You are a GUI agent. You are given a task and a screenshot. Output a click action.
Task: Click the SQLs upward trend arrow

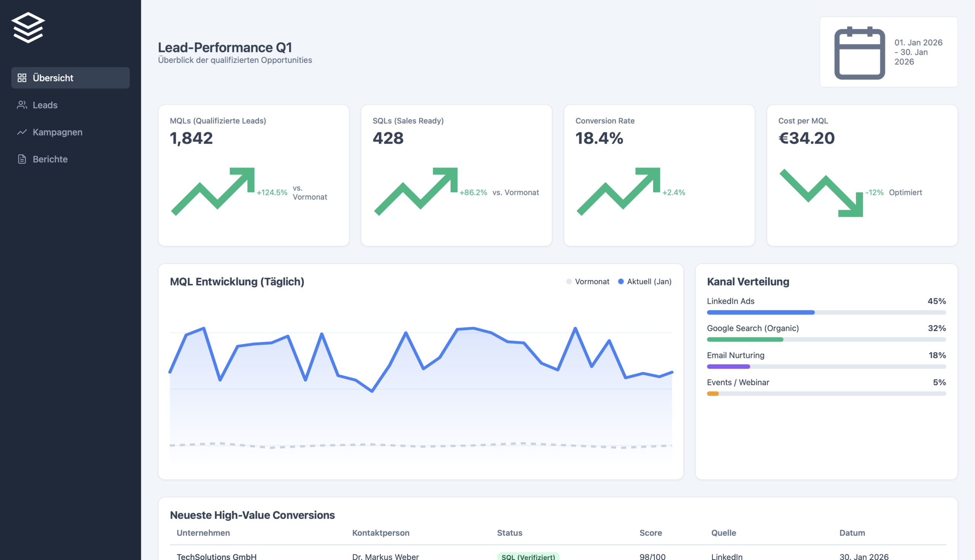coord(416,191)
